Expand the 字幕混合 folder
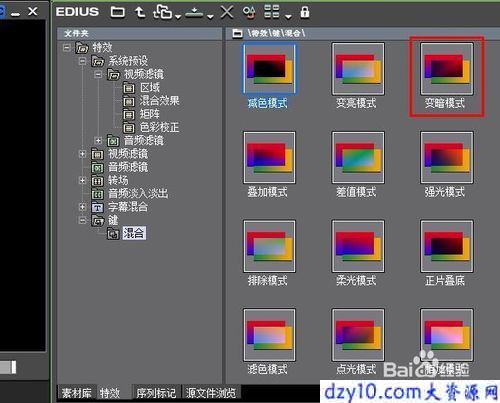 coord(82,207)
